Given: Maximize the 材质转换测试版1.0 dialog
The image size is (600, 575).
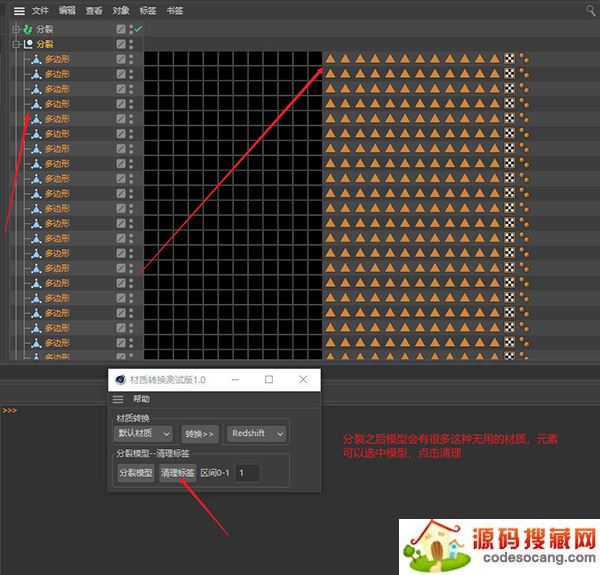Looking at the screenshot, I should [x=269, y=380].
